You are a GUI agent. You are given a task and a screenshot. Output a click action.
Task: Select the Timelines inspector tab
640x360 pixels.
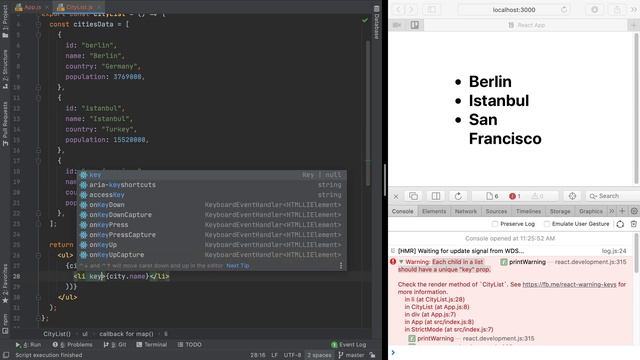(x=528, y=211)
